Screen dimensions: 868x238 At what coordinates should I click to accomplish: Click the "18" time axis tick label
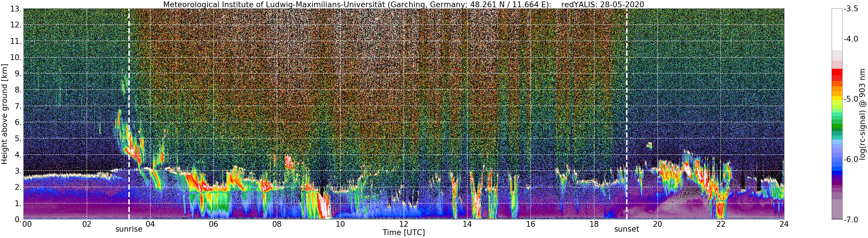[x=594, y=224]
